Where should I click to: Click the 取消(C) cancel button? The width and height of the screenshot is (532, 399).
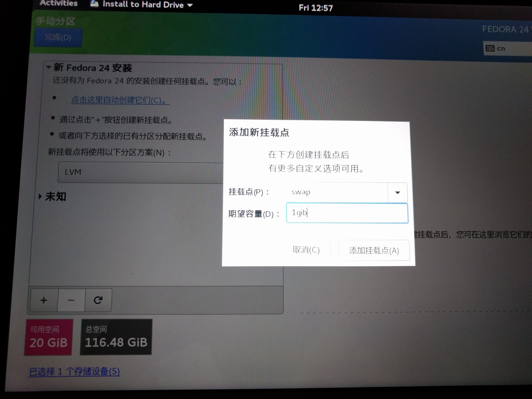point(306,250)
